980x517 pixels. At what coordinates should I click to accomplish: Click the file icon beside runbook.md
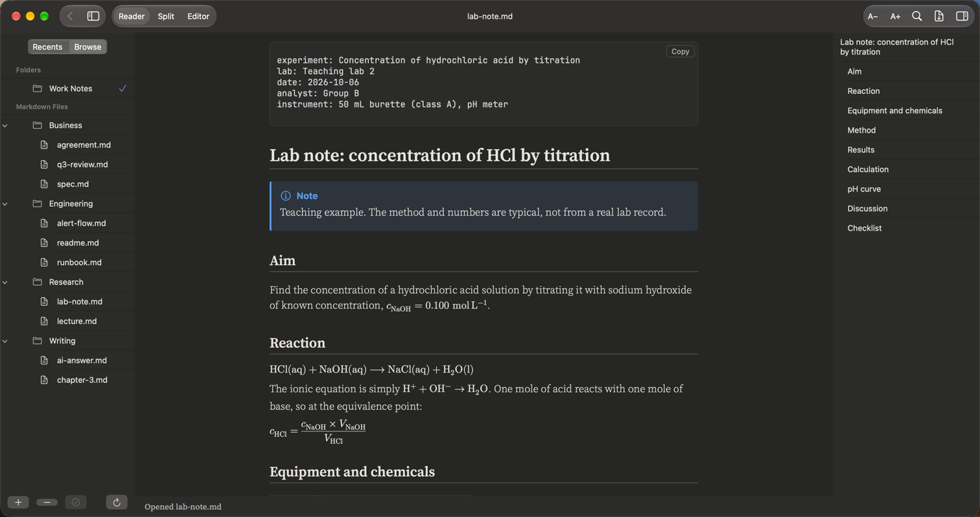(x=44, y=262)
